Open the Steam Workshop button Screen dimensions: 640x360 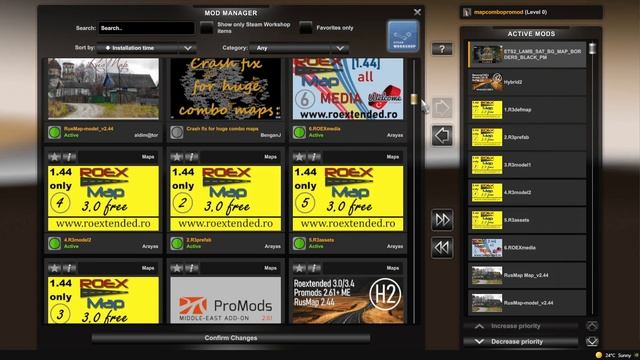click(x=403, y=36)
